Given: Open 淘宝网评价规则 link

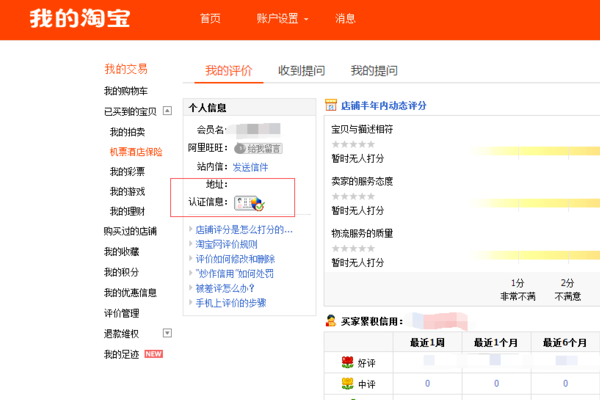Looking at the screenshot, I should tap(227, 244).
